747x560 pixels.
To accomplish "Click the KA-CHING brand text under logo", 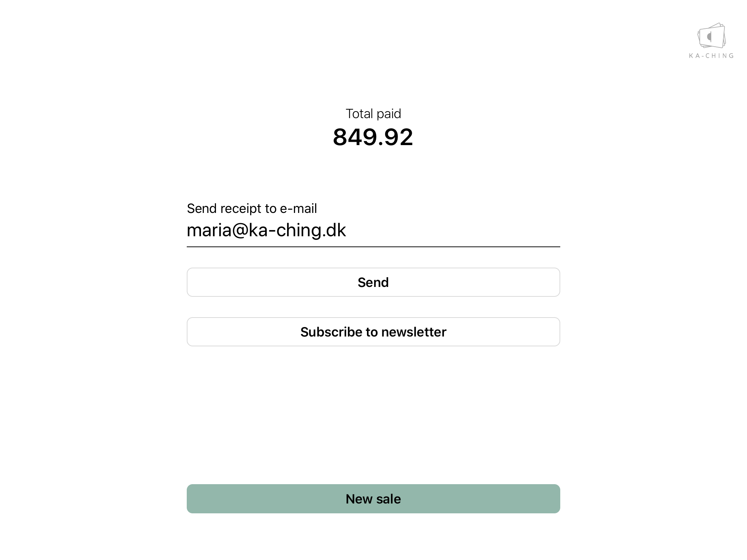I will (x=711, y=56).
